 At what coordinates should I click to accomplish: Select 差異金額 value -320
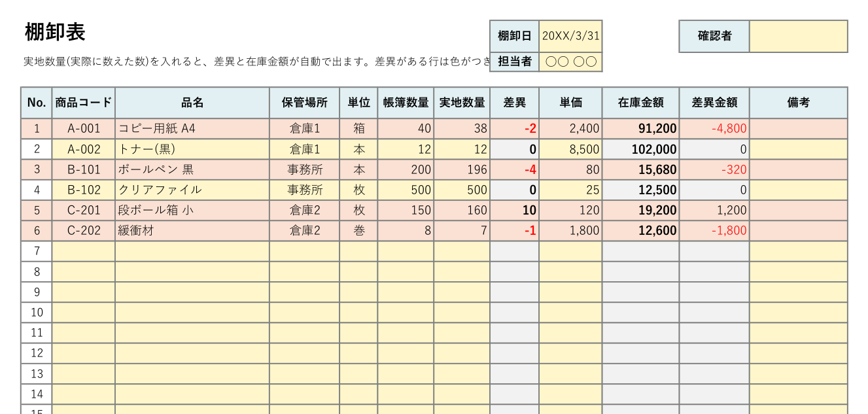point(714,169)
